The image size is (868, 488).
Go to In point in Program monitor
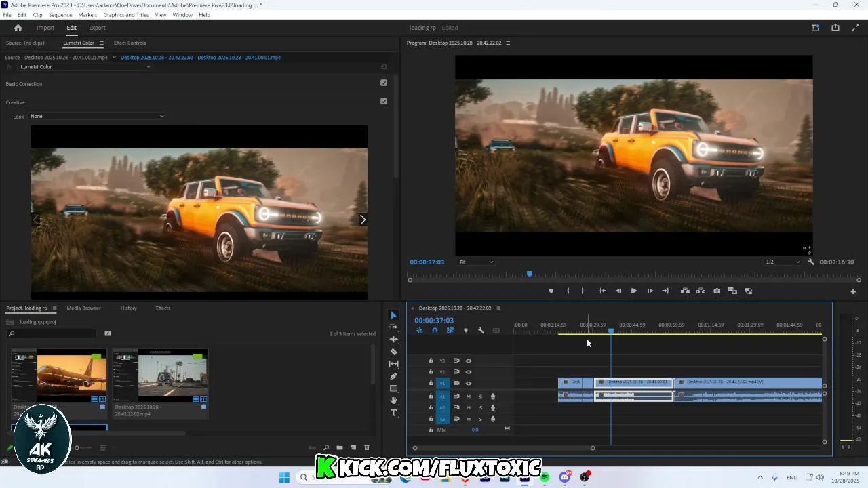[602, 291]
